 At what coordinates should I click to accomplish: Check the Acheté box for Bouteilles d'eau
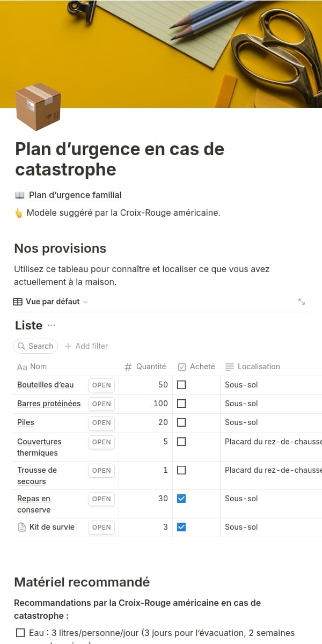point(181,384)
